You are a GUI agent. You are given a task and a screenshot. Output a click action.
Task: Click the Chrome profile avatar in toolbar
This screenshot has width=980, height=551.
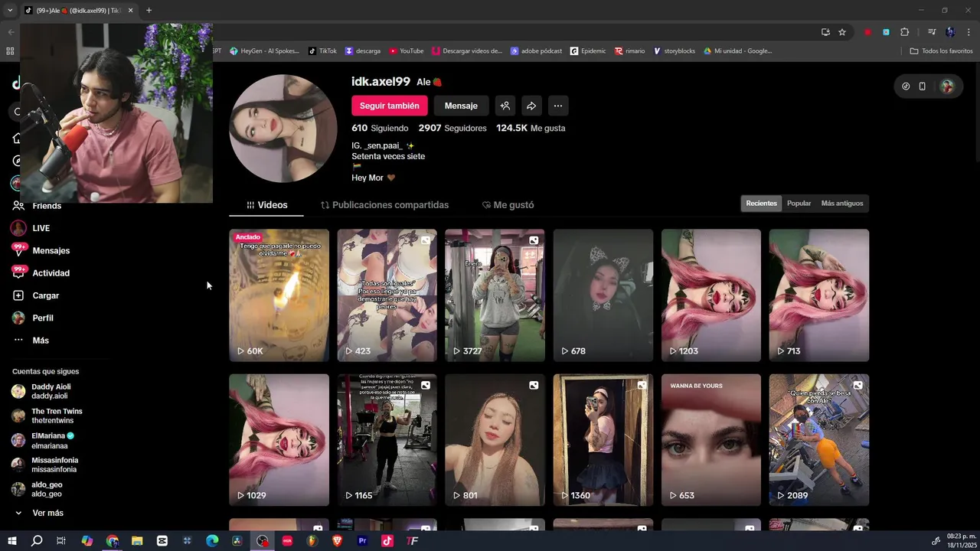click(x=950, y=32)
